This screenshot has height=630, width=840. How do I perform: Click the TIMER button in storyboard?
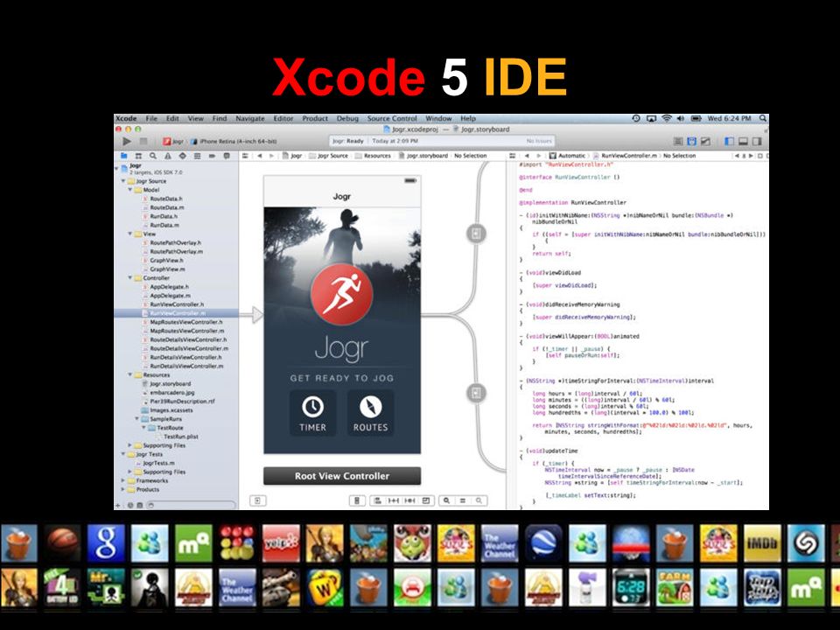(x=313, y=412)
